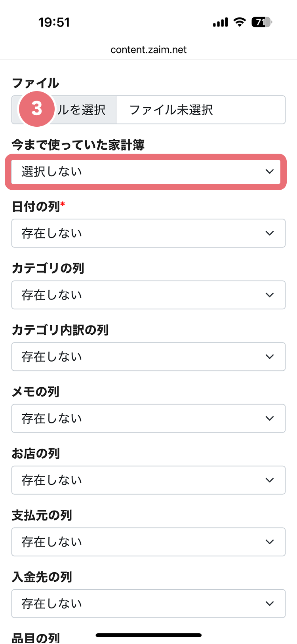
Task: Tap the 19:51 clock in status bar
Action: pos(54,22)
